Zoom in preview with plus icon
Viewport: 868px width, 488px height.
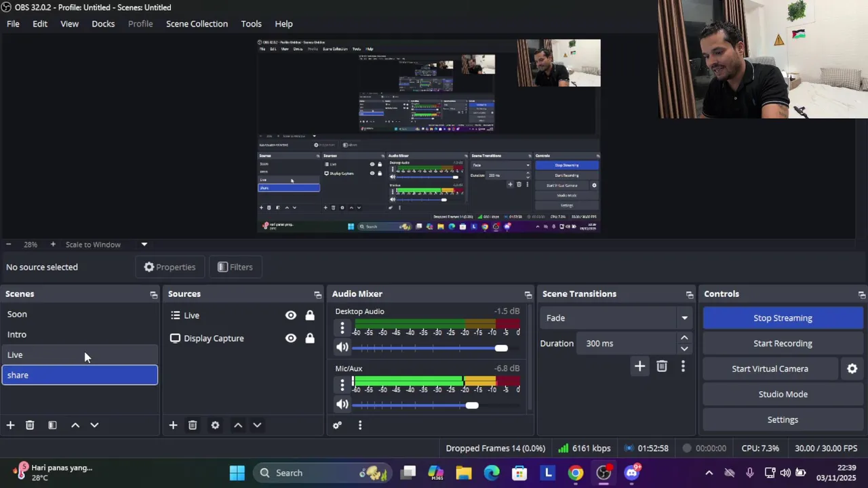pos(53,244)
